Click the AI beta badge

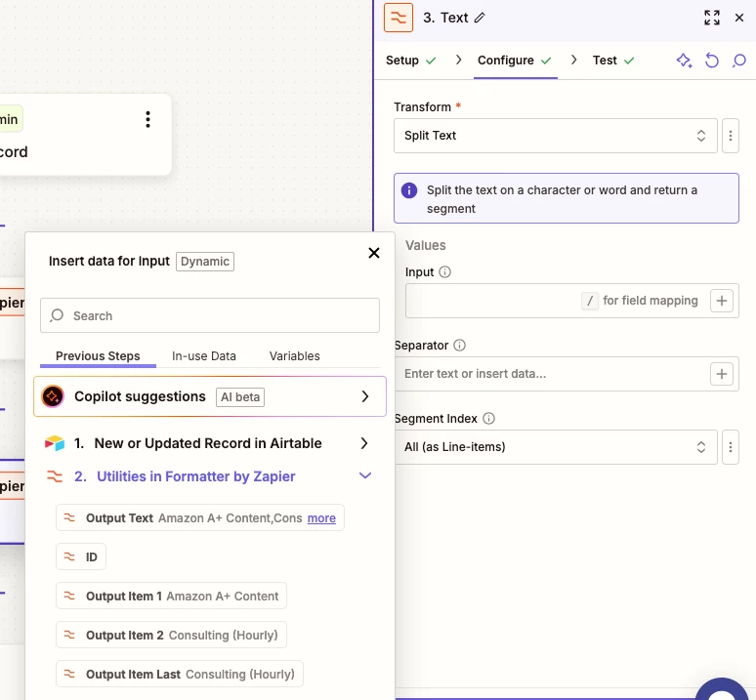point(240,397)
